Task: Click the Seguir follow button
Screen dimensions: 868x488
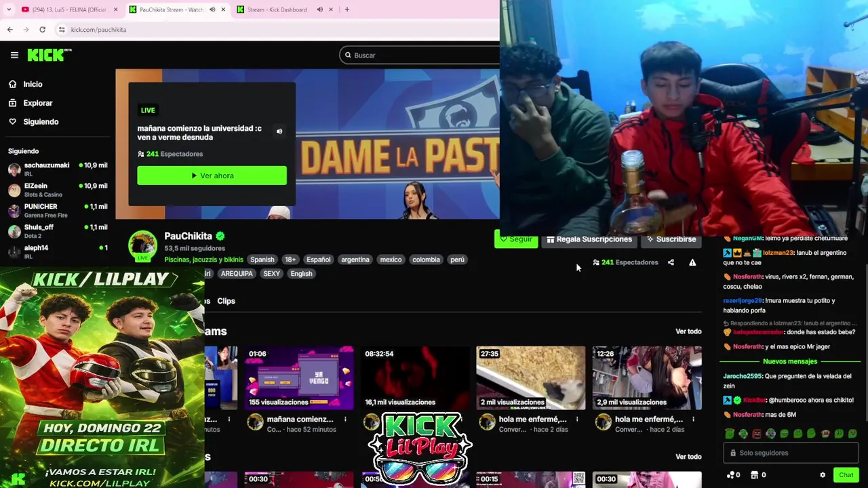Action: (516, 239)
